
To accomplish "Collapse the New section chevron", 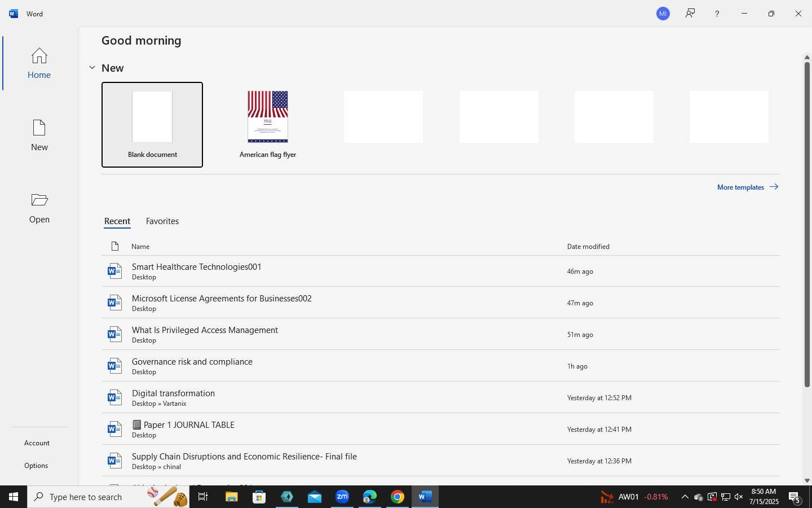I will pyautogui.click(x=92, y=68).
